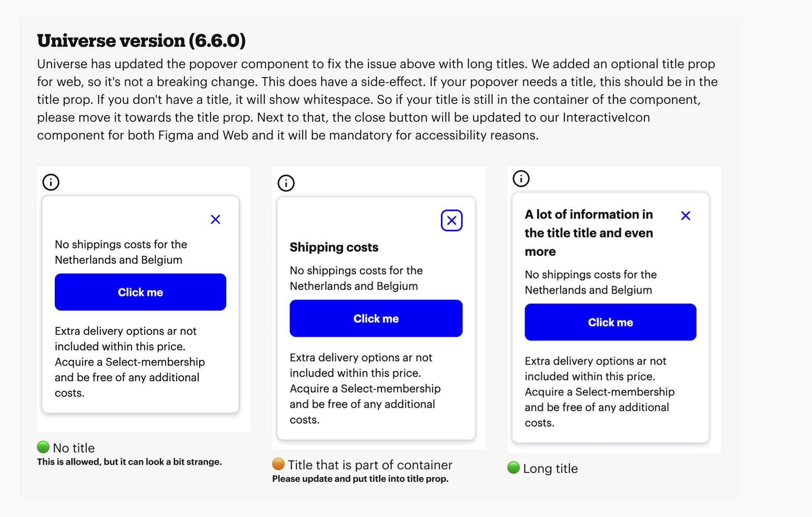Close the popover without a title
812x517 pixels.
216,219
